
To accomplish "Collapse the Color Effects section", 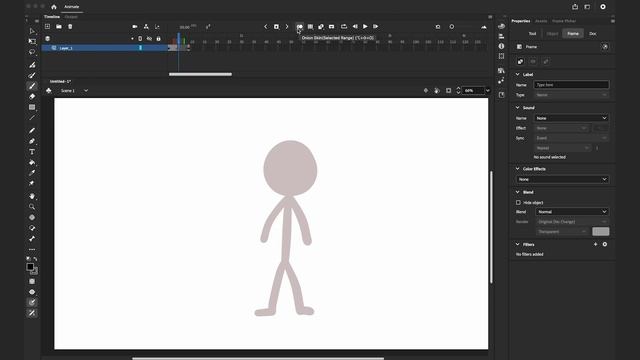I will click(518, 169).
